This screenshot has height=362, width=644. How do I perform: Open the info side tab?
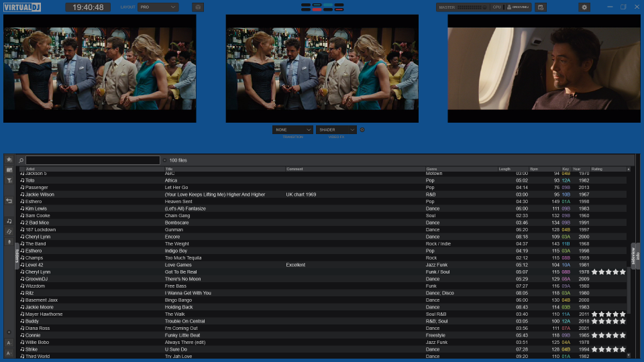(638, 255)
